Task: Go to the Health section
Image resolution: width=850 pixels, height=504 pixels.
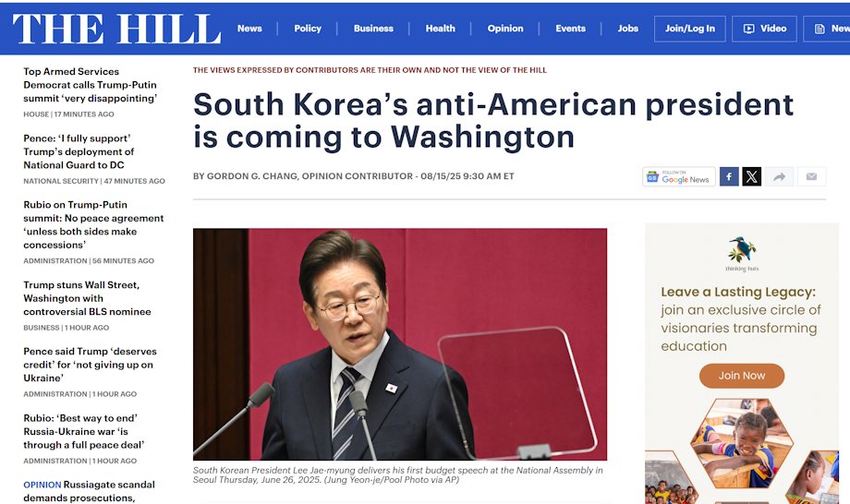Action: click(x=440, y=29)
